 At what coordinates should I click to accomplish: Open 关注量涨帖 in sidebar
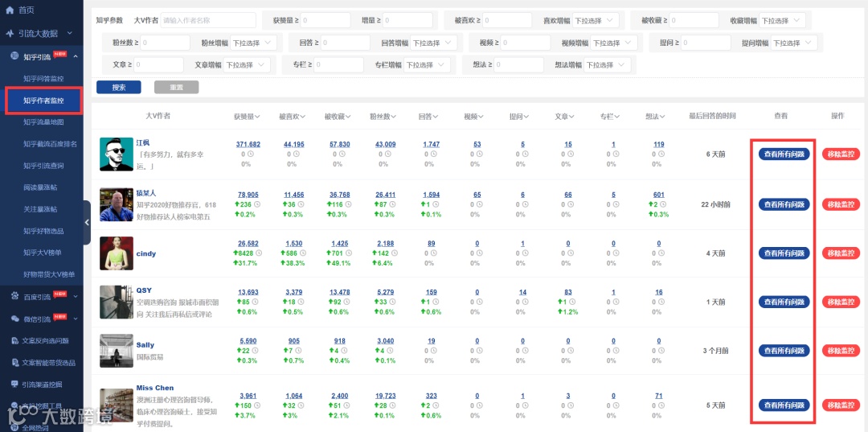(40, 209)
